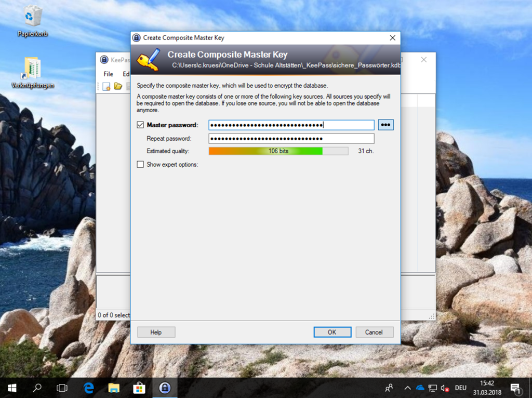Screen dimensions: 532x398
Task: Click the muted volume tray icon
Action: (x=445, y=388)
